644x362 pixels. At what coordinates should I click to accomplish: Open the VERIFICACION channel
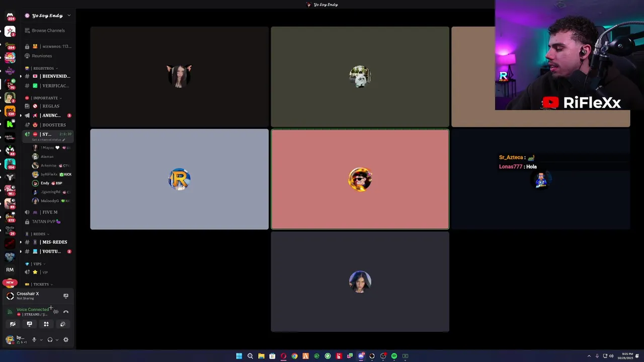tap(48, 86)
